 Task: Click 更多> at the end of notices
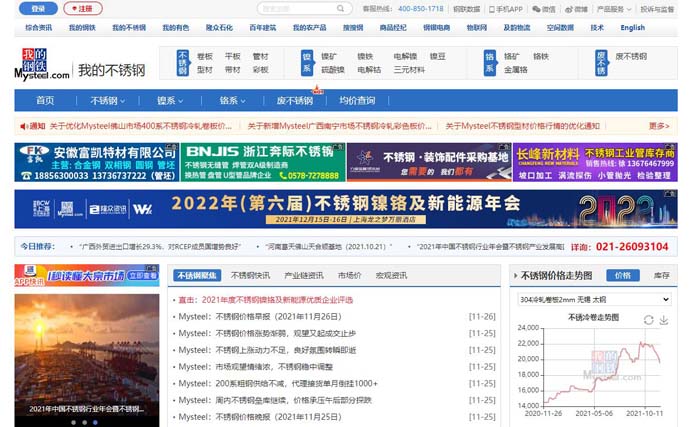pos(659,126)
